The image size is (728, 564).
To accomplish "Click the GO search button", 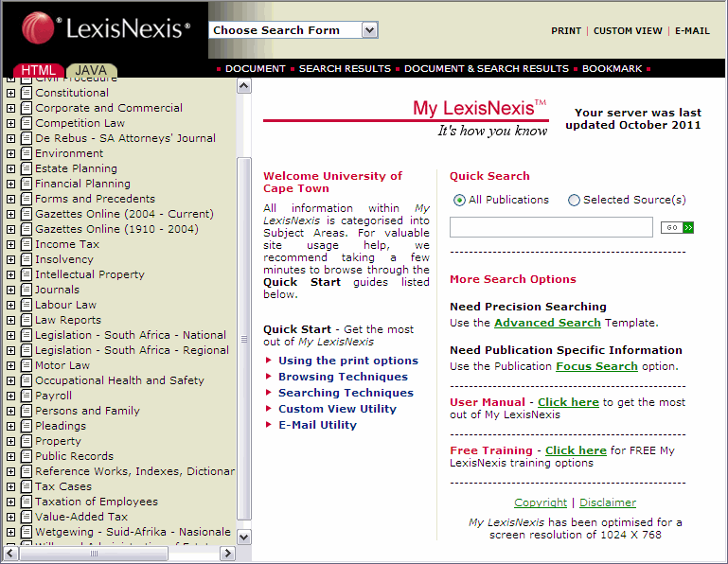I will 677,227.
